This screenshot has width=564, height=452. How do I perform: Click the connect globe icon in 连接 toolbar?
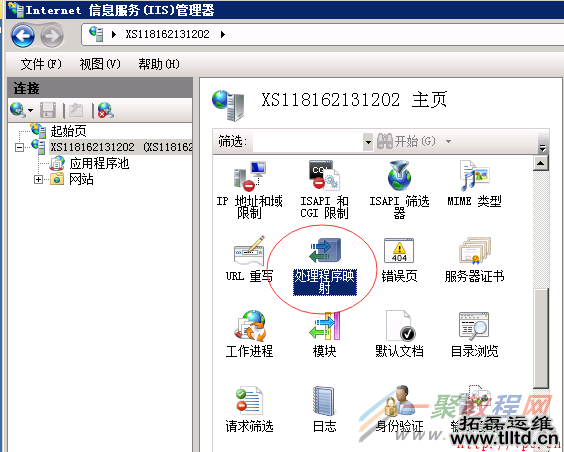coord(17,110)
